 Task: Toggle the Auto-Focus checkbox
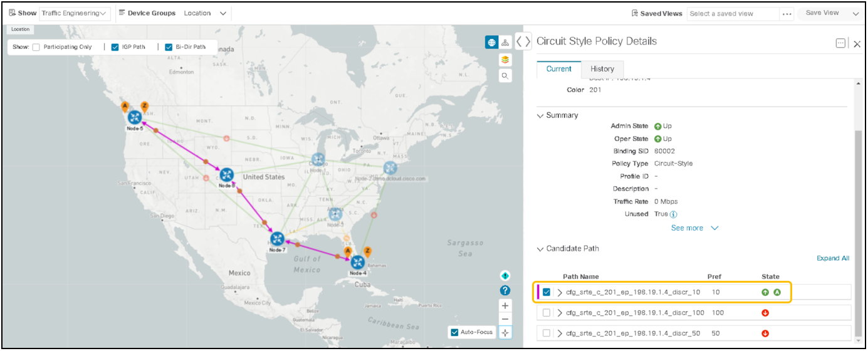(x=454, y=332)
